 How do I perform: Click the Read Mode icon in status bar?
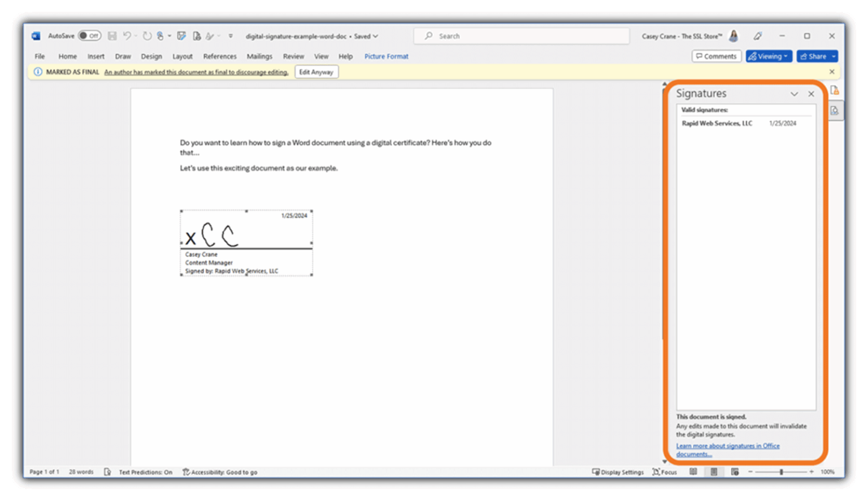(x=694, y=472)
